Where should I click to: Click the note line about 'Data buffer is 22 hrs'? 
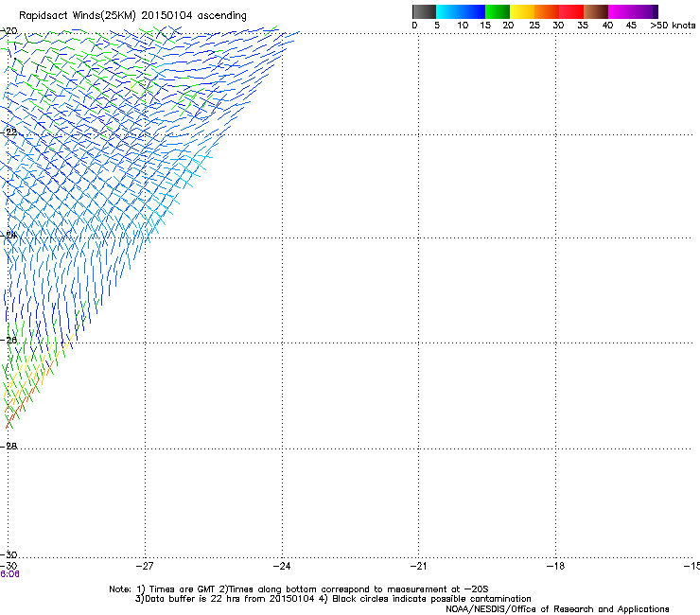(333, 599)
